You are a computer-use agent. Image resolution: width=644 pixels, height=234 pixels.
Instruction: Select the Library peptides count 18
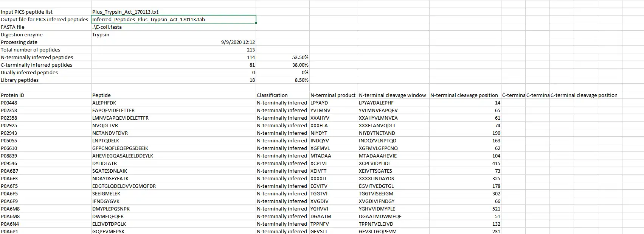tap(174, 80)
